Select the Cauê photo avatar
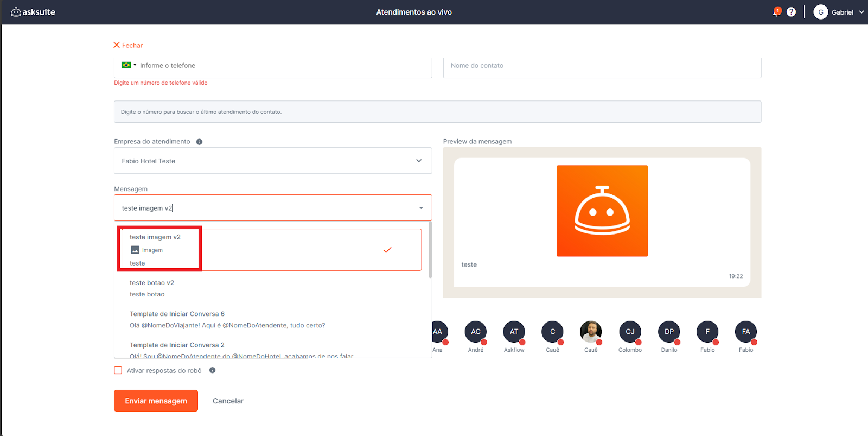This screenshot has width=868, height=436. coord(591,332)
